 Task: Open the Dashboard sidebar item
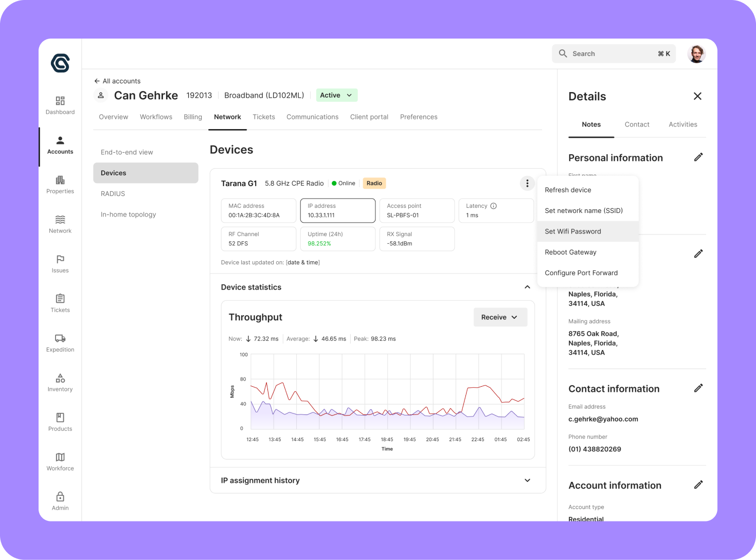pyautogui.click(x=60, y=105)
